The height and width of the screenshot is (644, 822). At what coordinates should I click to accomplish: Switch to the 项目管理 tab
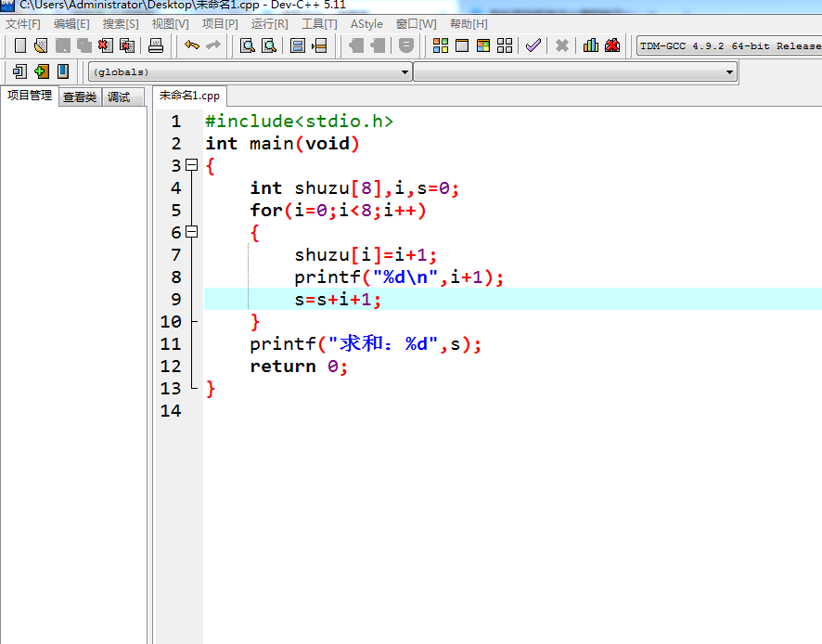click(30, 96)
